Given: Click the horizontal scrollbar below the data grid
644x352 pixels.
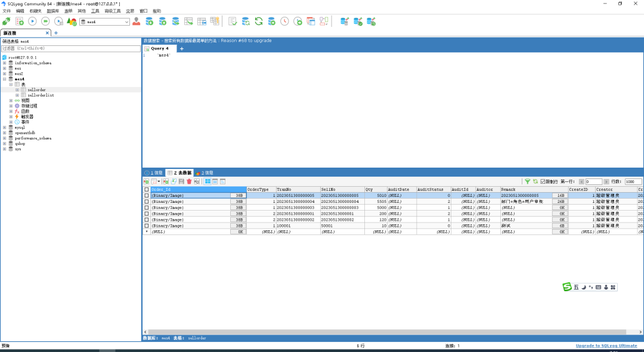Looking at the screenshot, I should (x=388, y=332).
